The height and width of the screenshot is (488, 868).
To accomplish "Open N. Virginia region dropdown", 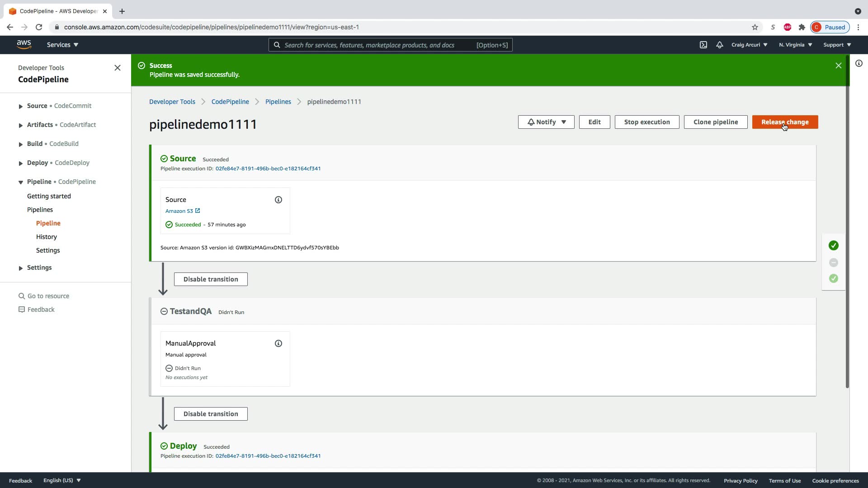I will (x=795, y=45).
